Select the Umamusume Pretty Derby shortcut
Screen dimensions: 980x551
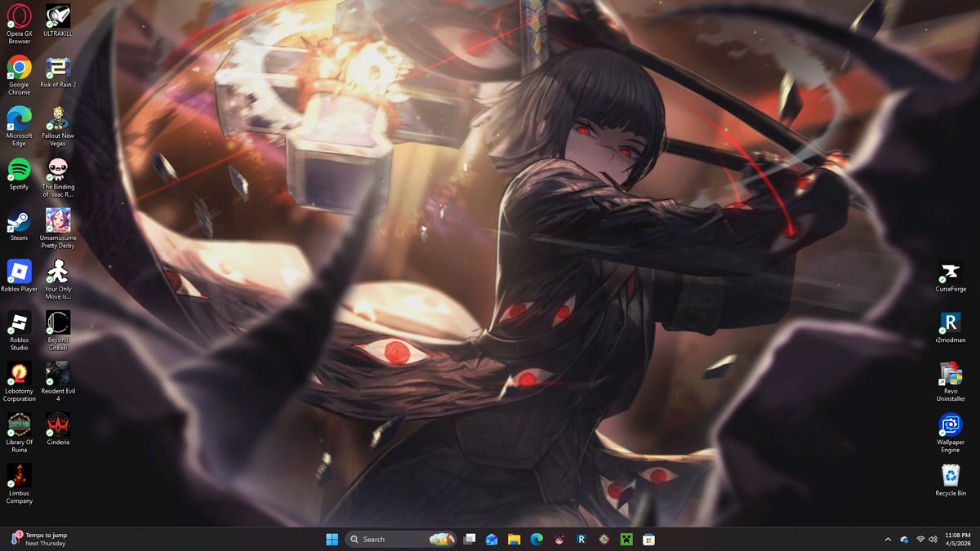58,229
